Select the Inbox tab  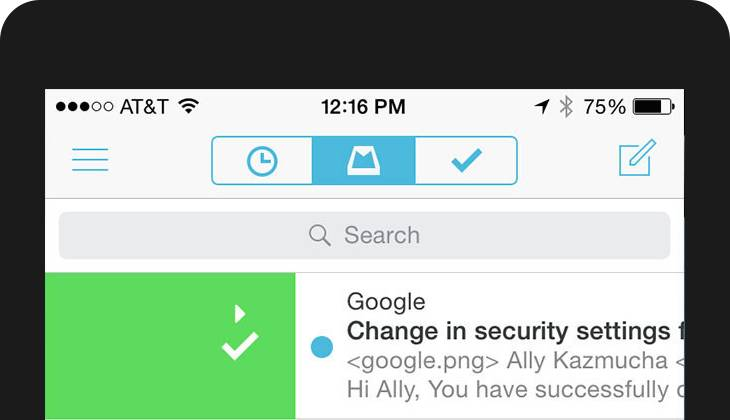pyautogui.click(x=364, y=161)
